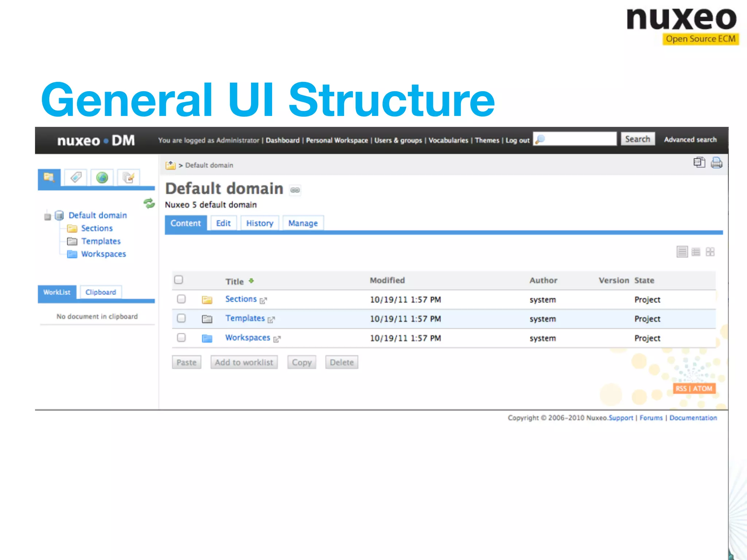Sort by Title column arrow

[x=251, y=281]
